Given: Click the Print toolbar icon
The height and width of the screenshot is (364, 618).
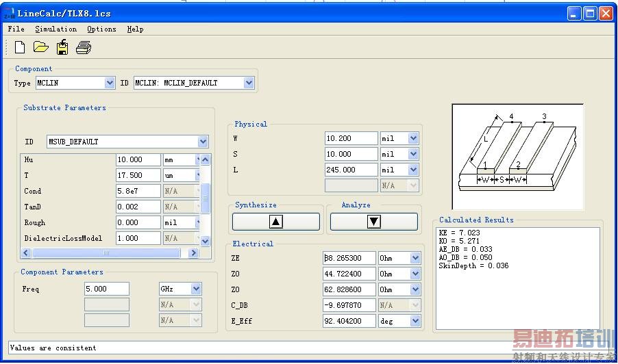Looking at the screenshot, I should coord(84,47).
